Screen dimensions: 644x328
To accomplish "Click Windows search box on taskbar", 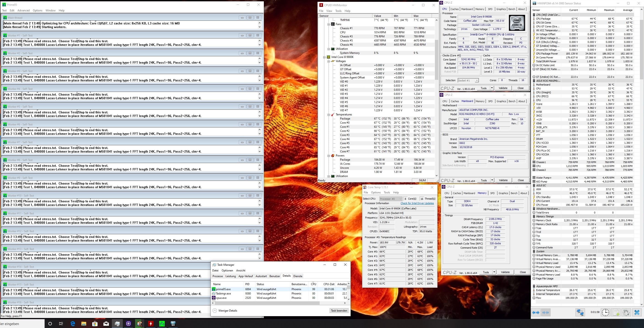I will click(x=22, y=324).
